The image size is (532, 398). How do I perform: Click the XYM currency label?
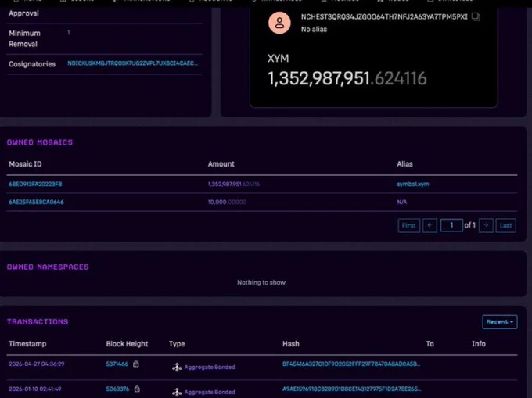pos(279,59)
